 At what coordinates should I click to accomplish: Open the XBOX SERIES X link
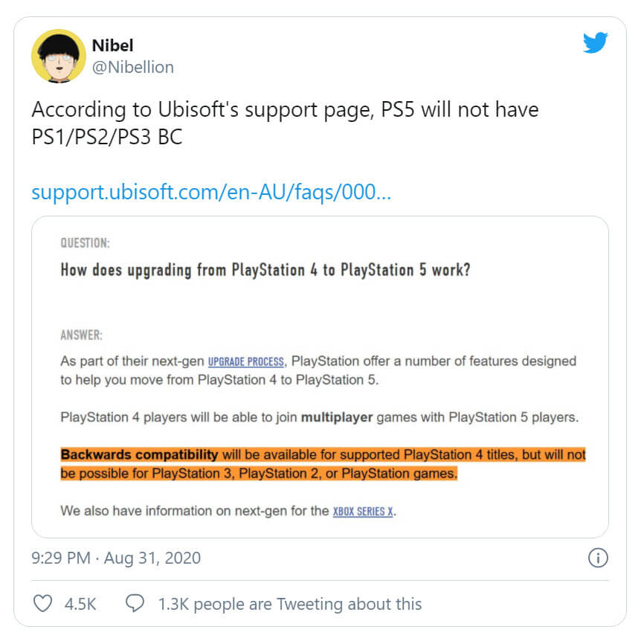(363, 512)
